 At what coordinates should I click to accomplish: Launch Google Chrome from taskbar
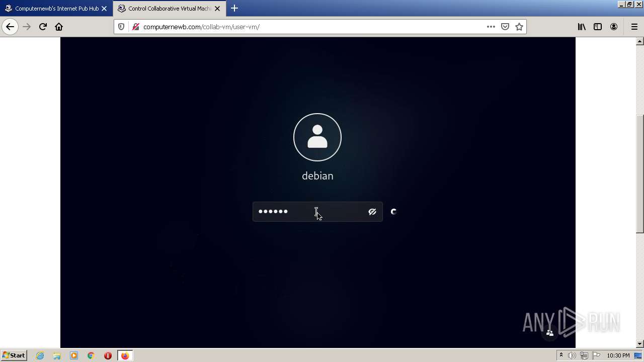coord(91,355)
